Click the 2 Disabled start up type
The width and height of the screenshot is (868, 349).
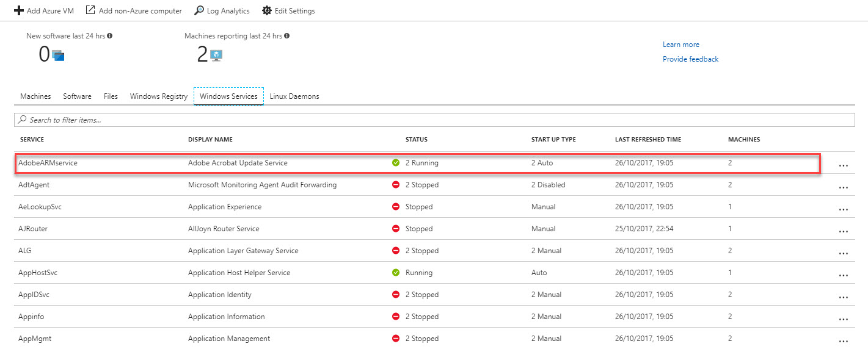(x=549, y=185)
